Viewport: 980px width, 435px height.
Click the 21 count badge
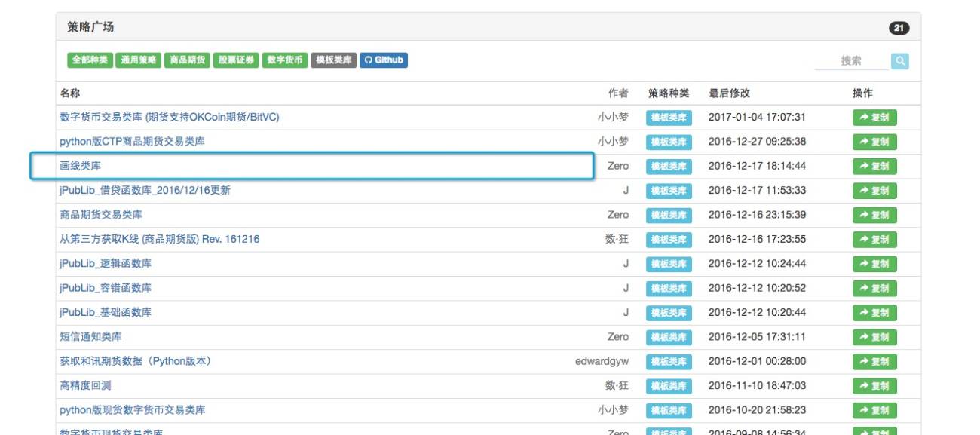click(x=899, y=28)
